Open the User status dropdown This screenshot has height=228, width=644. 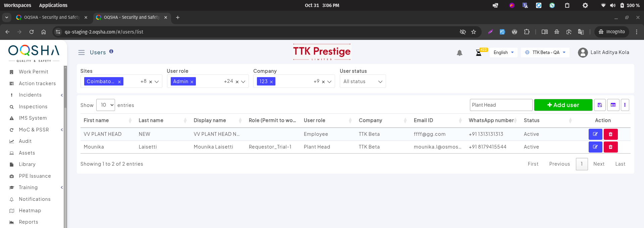[x=363, y=81]
